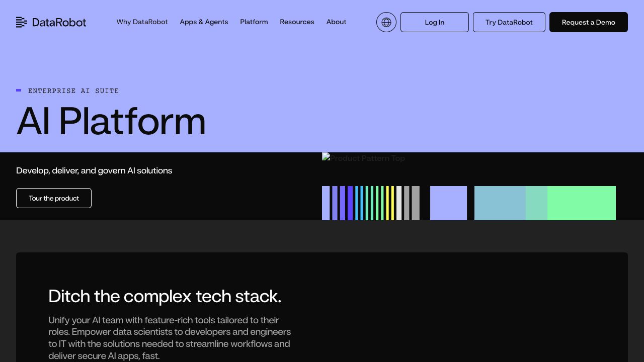Click the ENTERPRISE AI SUITE label

pyautogui.click(x=73, y=91)
